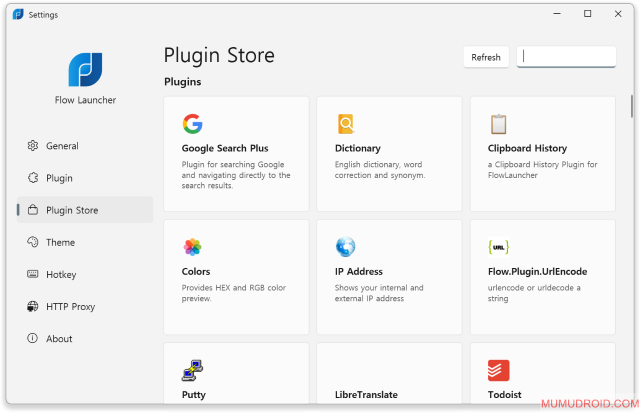Click the 'Provides HEX and RGB color' description

pyautogui.click(x=234, y=293)
